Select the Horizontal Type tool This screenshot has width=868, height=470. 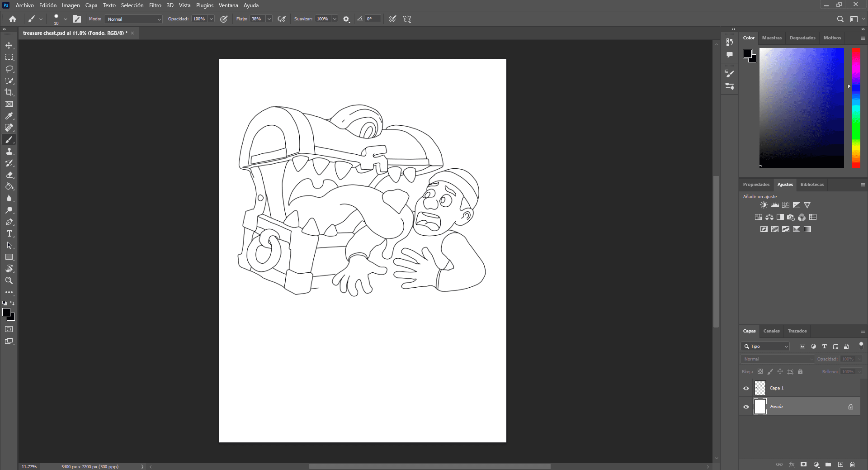(9, 234)
